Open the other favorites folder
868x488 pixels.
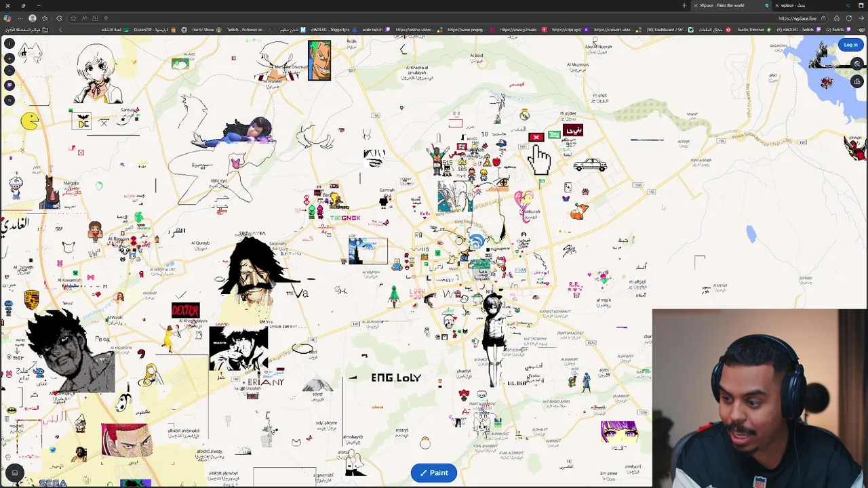(x=27, y=30)
